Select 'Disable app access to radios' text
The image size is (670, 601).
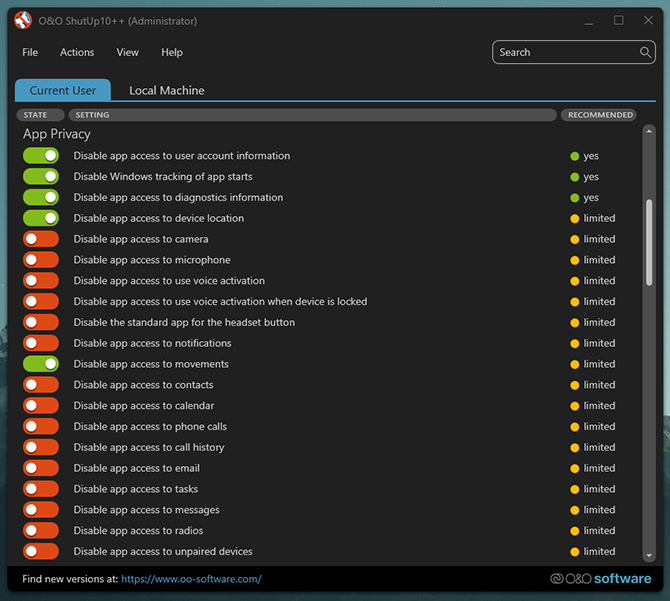(138, 531)
